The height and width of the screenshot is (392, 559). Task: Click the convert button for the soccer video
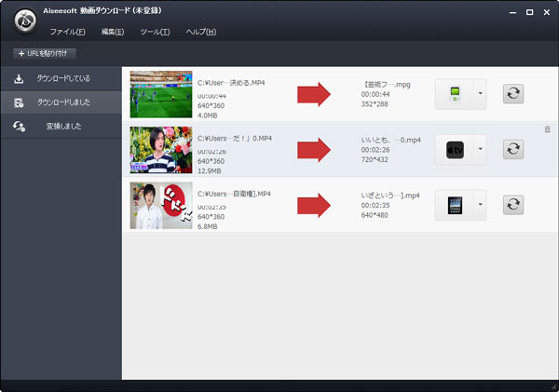(x=512, y=94)
